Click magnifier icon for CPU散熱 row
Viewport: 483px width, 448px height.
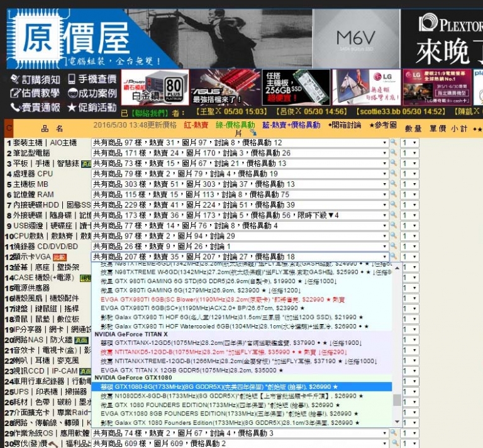point(393,236)
